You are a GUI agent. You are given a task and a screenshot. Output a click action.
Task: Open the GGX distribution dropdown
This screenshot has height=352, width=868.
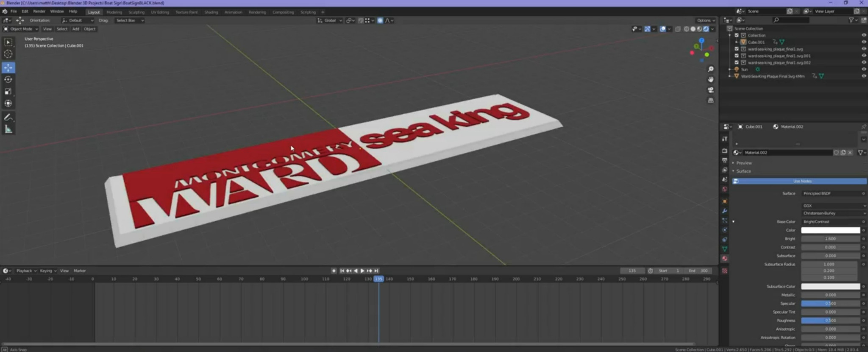coord(834,206)
